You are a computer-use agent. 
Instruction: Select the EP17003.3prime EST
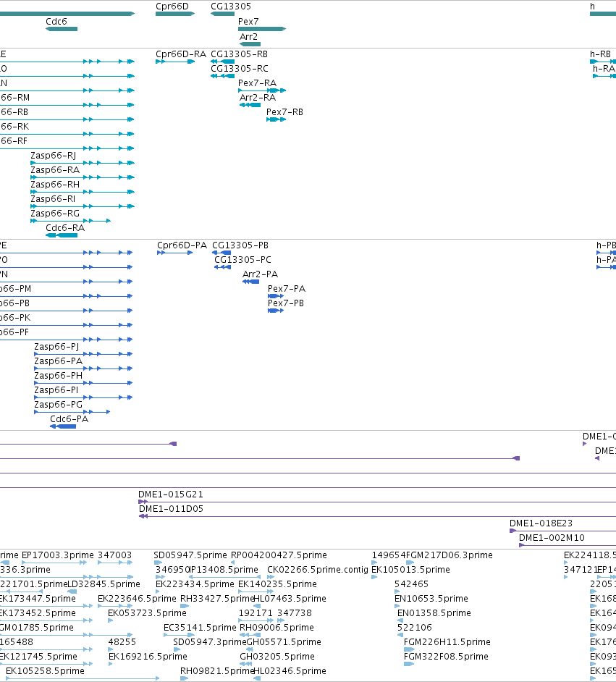point(54,563)
